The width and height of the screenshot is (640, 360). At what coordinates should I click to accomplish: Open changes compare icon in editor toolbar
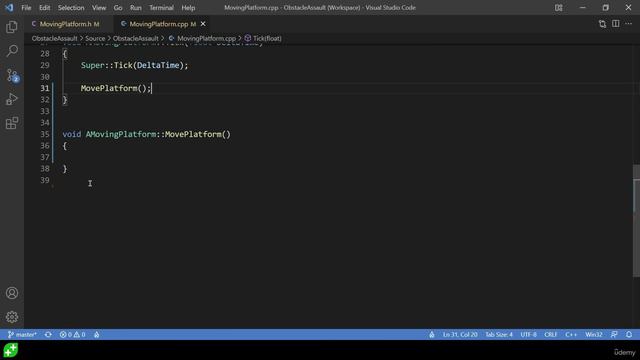pyautogui.click(x=602, y=24)
